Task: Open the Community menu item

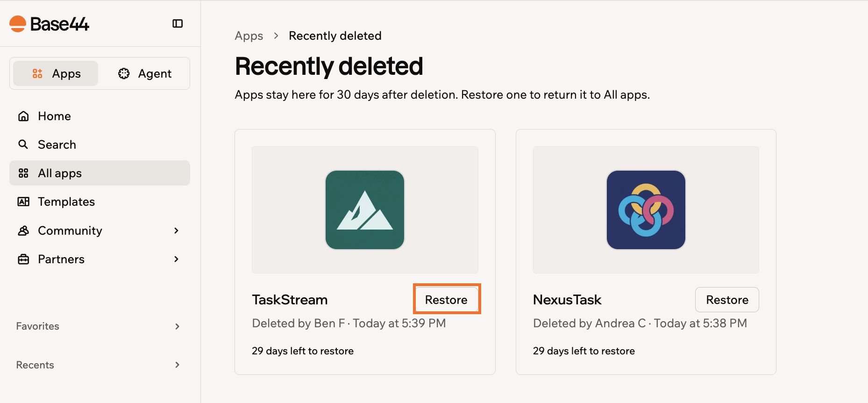Action: (100, 230)
